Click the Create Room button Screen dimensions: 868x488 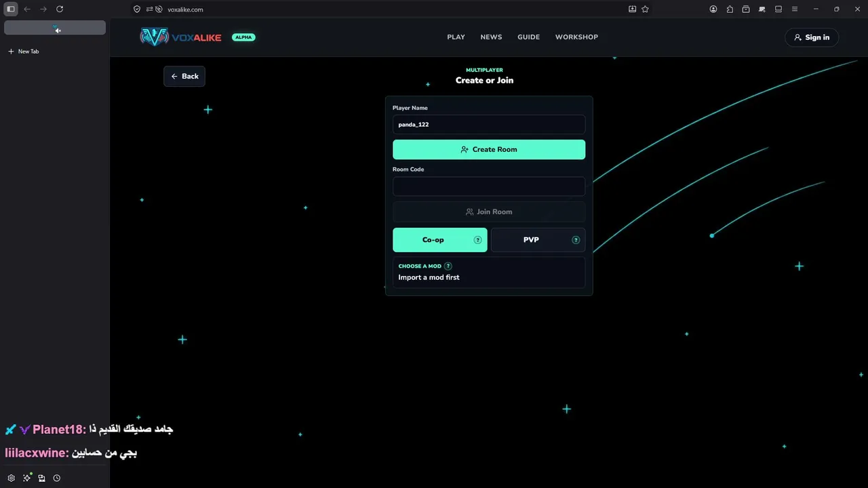tap(489, 150)
